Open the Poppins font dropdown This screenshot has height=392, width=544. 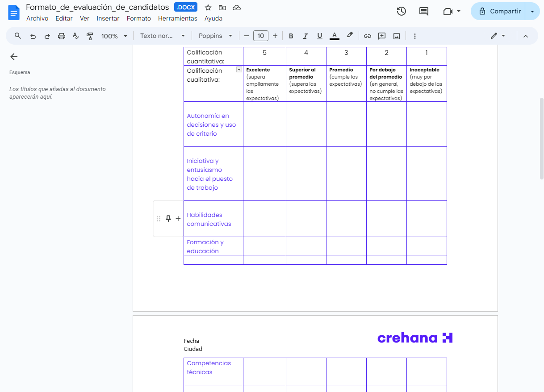click(x=216, y=36)
